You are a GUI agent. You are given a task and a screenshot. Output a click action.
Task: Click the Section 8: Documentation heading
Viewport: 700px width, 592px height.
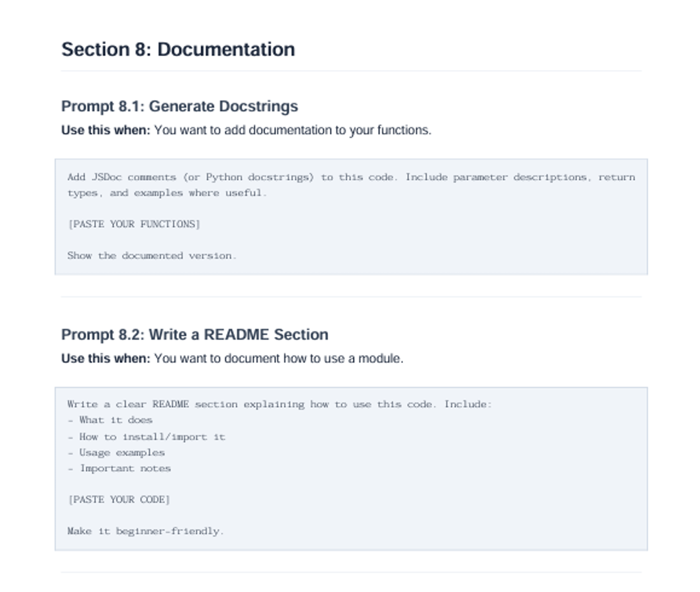[x=178, y=49]
